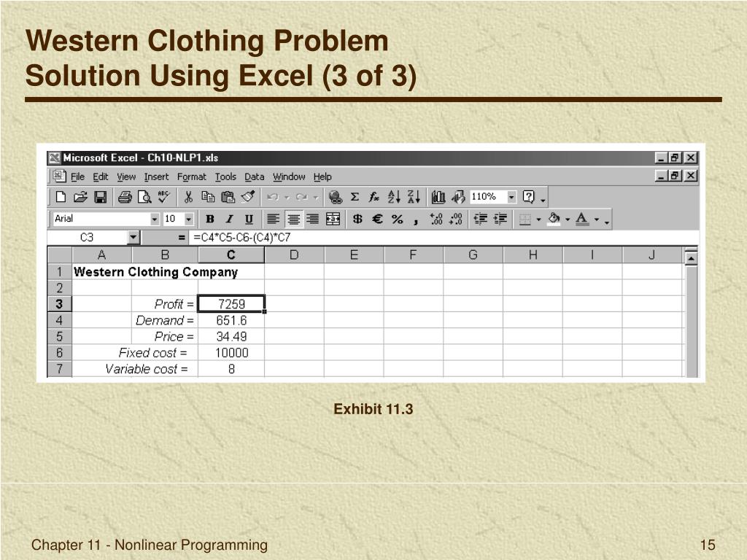Open Borders dropdown arrow
The width and height of the screenshot is (747, 560).
[538, 219]
